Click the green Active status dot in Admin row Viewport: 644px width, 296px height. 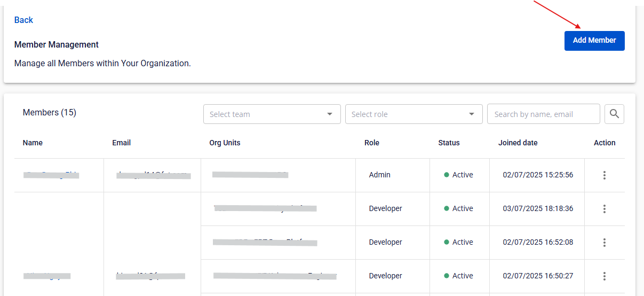pyautogui.click(x=447, y=175)
